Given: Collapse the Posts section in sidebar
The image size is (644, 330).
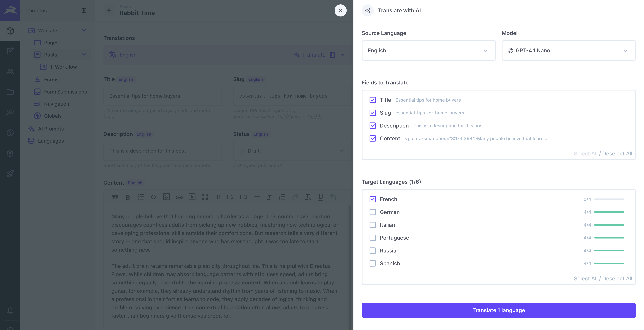Looking at the screenshot, I should [x=84, y=54].
